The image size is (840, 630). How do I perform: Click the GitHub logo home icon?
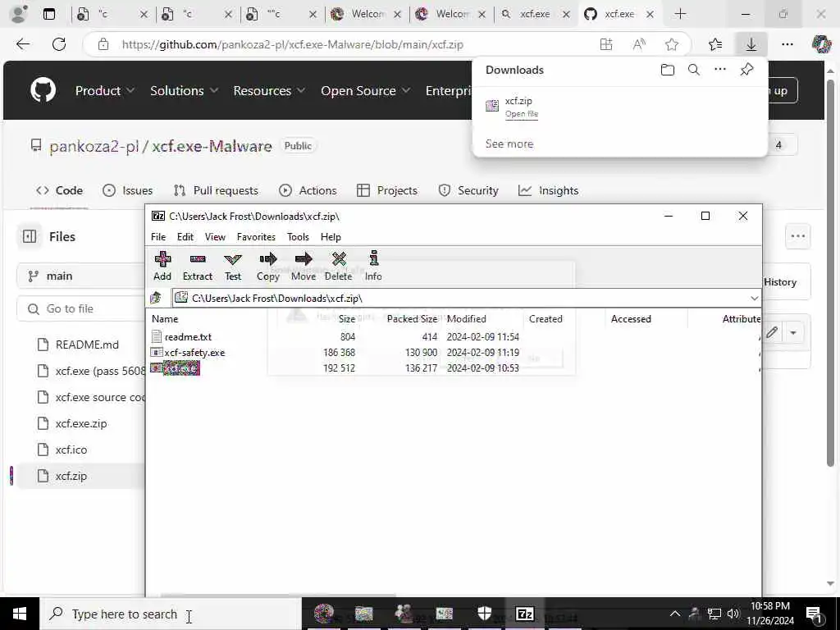(x=43, y=90)
